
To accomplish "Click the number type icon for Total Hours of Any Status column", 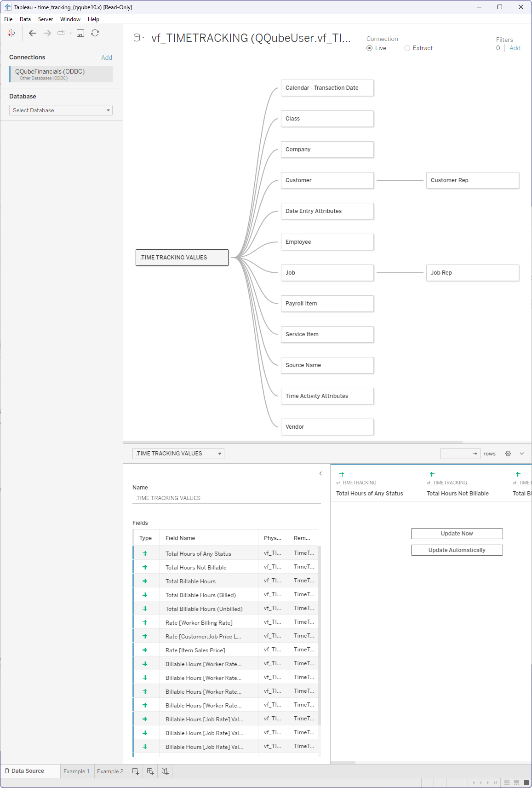I will (x=342, y=474).
